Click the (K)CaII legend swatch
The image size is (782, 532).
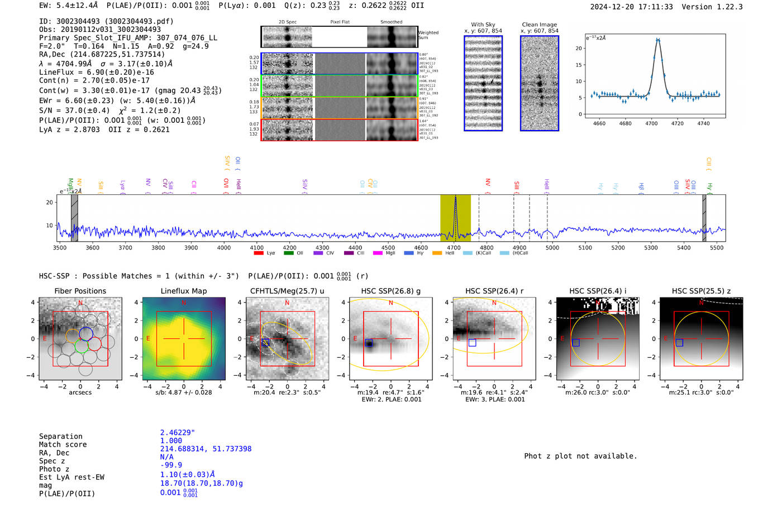point(468,253)
